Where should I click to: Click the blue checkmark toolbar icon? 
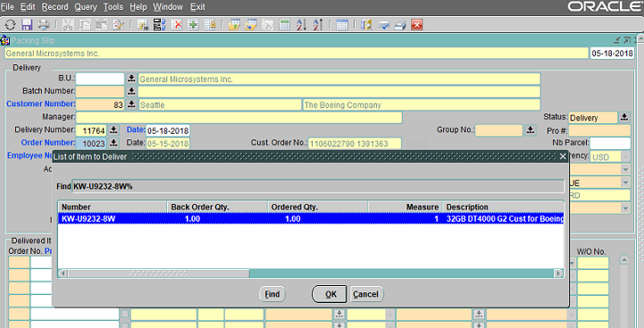pyautogui.click(x=383, y=25)
